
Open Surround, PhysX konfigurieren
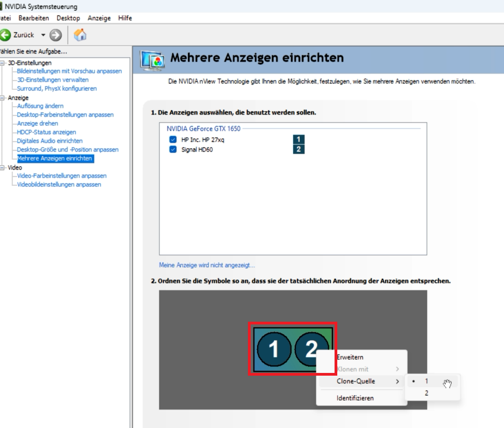click(57, 88)
